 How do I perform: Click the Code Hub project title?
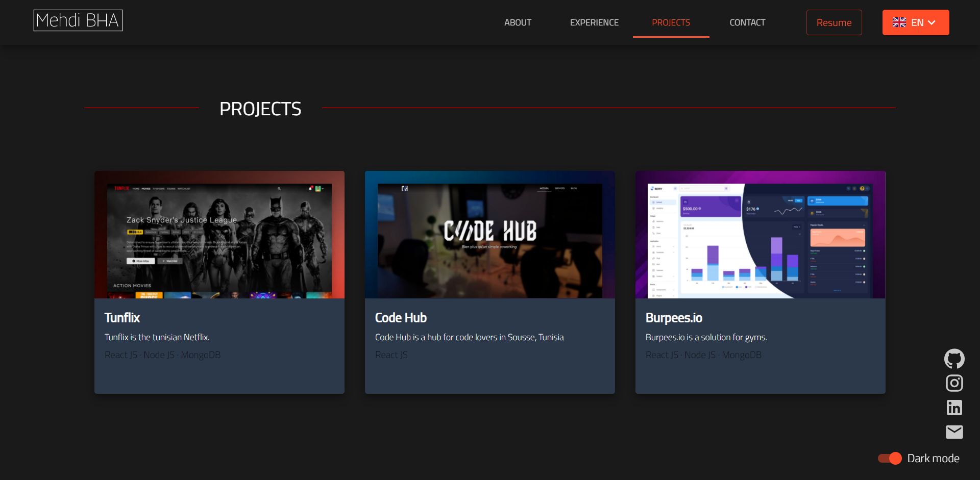coord(401,318)
